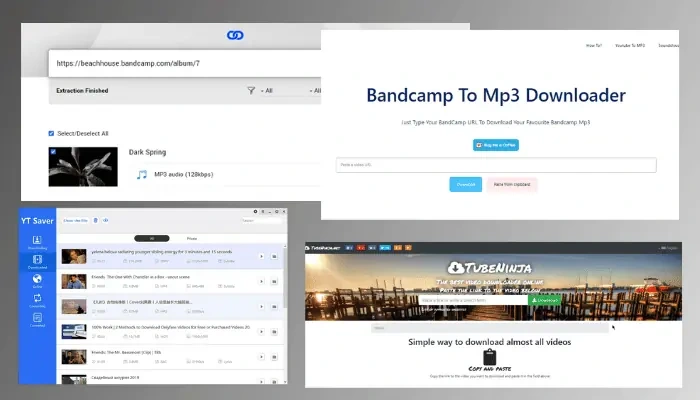Click the filter funnel icon
Screen dimensions: 700x400
[251, 91]
